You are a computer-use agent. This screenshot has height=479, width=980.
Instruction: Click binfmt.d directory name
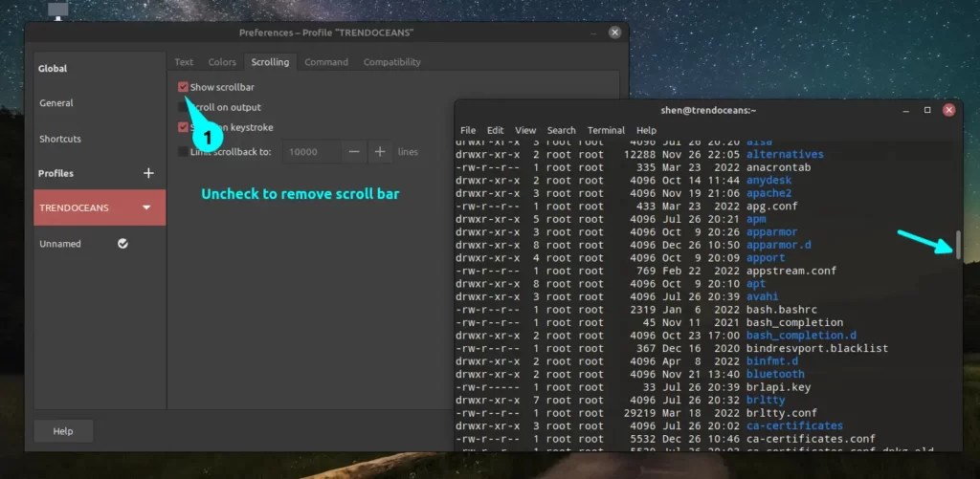(x=772, y=361)
